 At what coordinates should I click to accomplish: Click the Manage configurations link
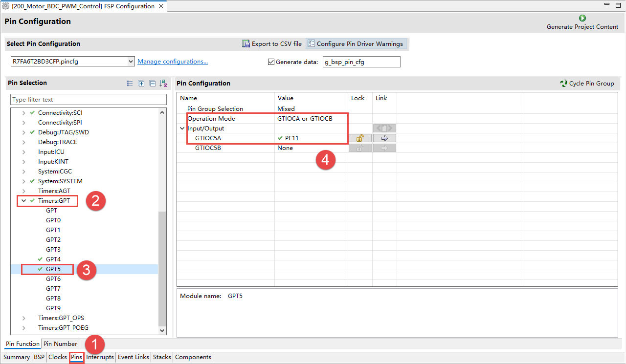pos(173,62)
